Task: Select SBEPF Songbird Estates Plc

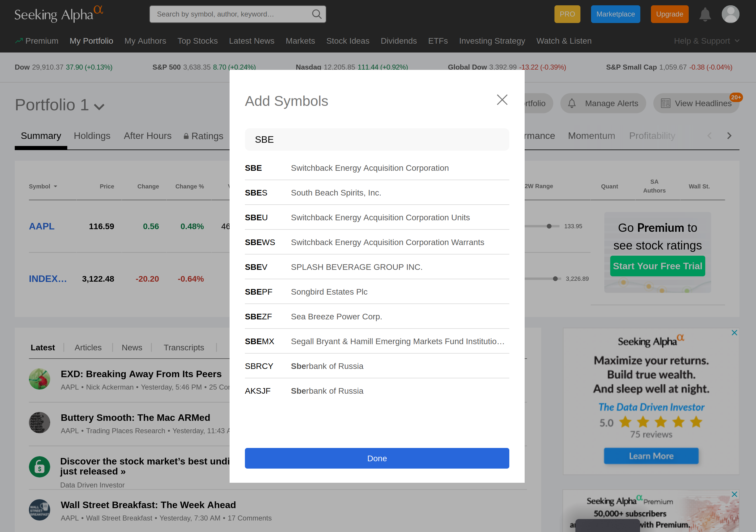Action: point(377,292)
